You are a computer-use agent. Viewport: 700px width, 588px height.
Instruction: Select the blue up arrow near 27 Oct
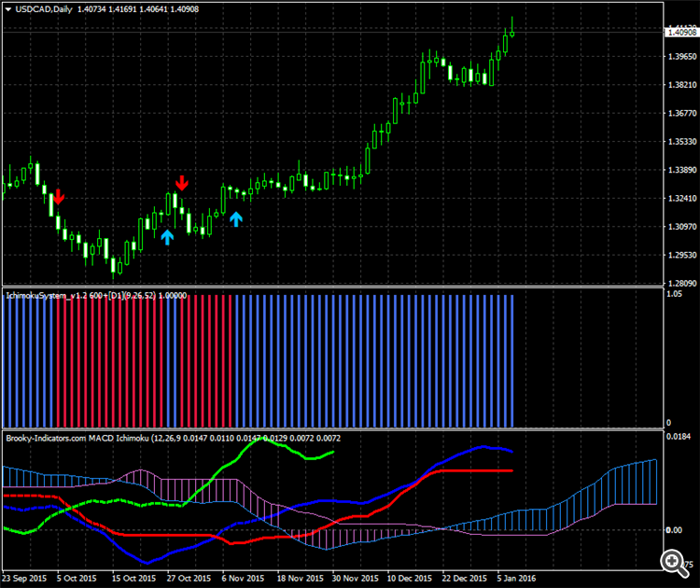pyautogui.click(x=167, y=237)
